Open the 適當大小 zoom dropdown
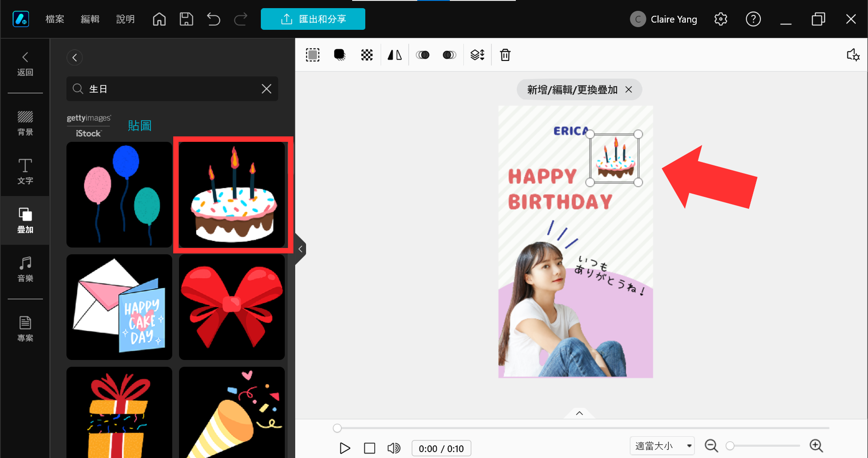The height and width of the screenshot is (458, 868). tap(662, 446)
